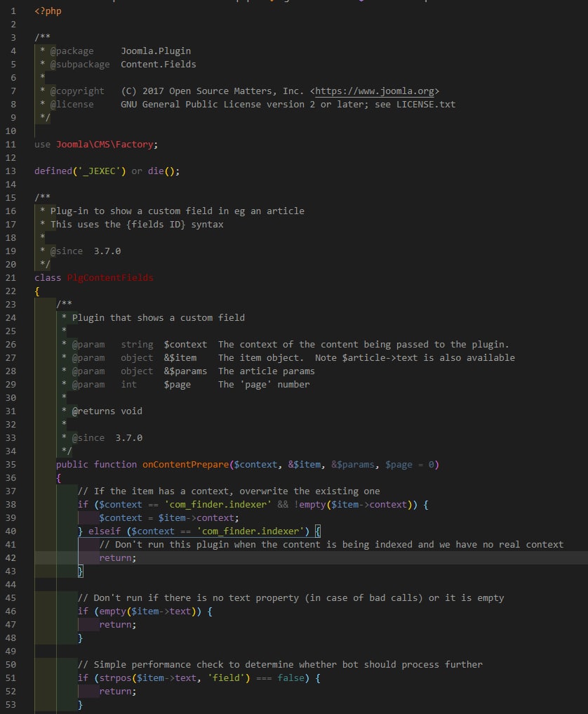Click line number 13 in the gutter
This screenshot has height=714, width=588.
(x=11, y=171)
